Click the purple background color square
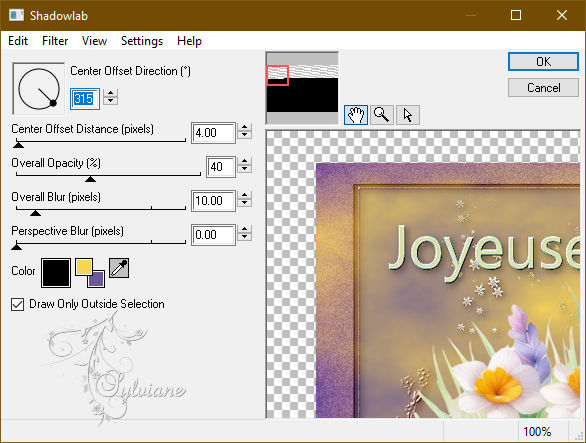Viewport: 586px width, 443px height. coord(97,279)
